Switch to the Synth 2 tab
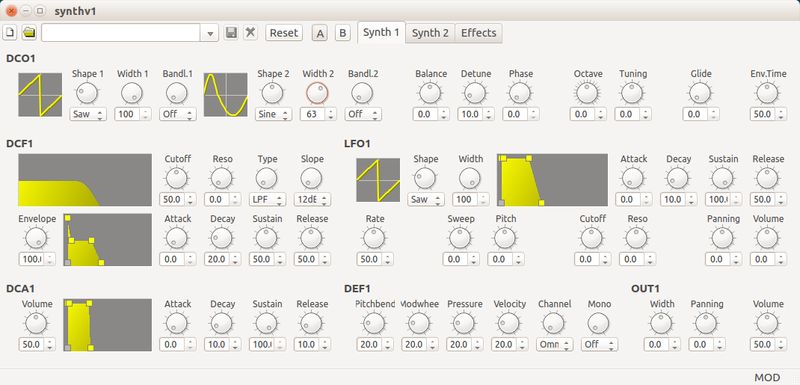The width and height of the screenshot is (800, 385). 430,33
